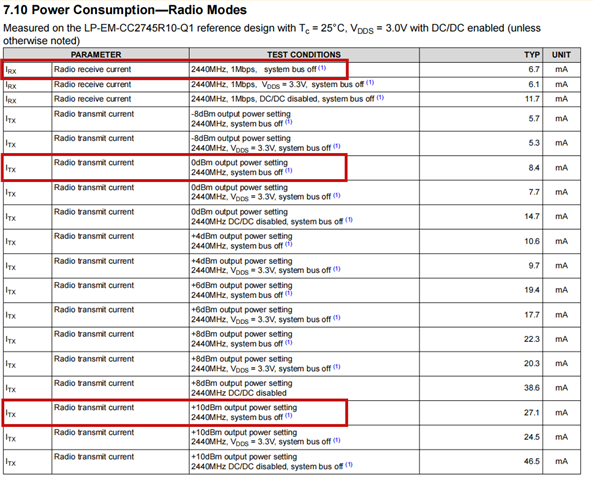This screenshot has height=480, width=594.
Task: Select the typical value 20.3
Action: tap(532, 363)
